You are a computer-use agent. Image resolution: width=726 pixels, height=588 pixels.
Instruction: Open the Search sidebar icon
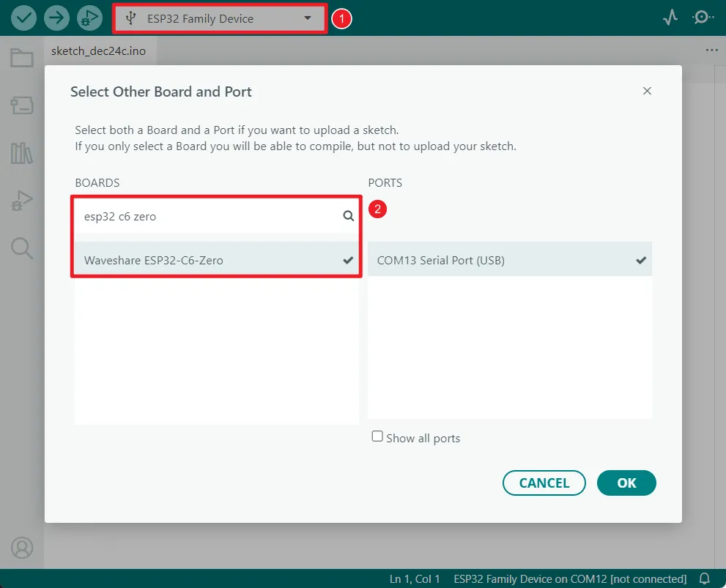(22, 248)
